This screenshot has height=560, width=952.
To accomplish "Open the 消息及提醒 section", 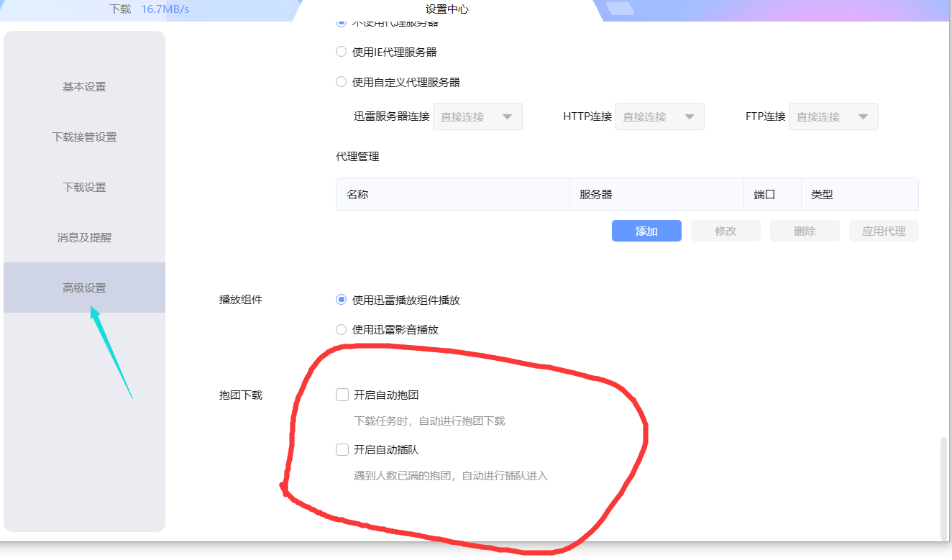I will (x=84, y=237).
